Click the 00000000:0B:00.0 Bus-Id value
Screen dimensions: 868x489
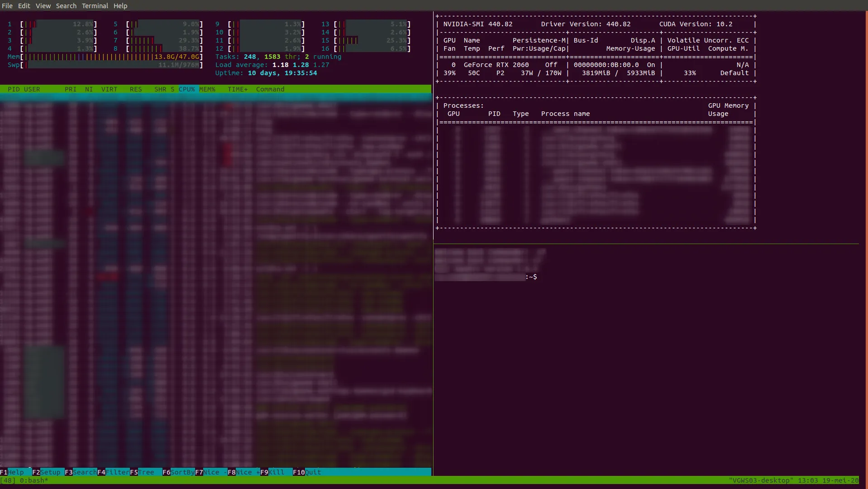click(606, 65)
